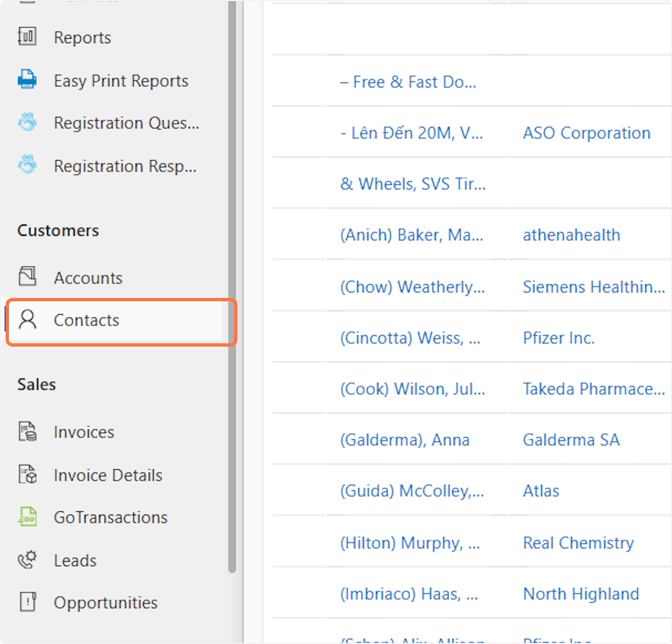672x644 pixels.
Task: Open Real Chemistry account link
Action: tap(578, 543)
